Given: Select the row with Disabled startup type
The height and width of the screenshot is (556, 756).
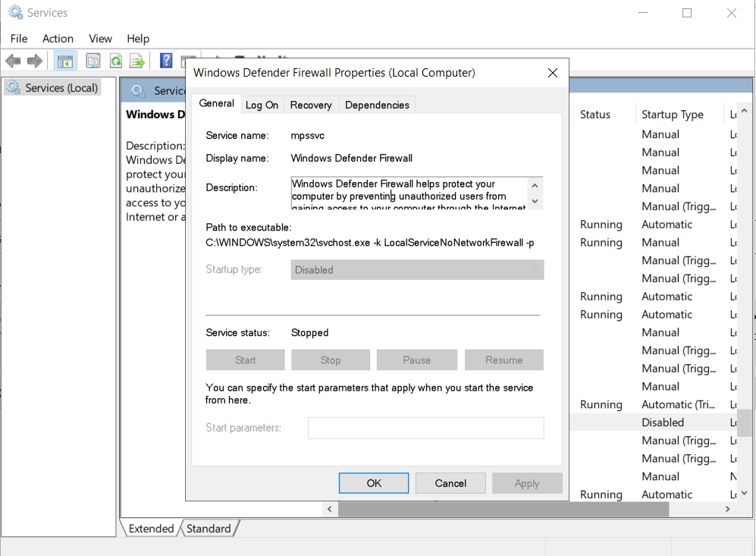Looking at the screenshot, I should pyautogui.click(x=654, y=422).
